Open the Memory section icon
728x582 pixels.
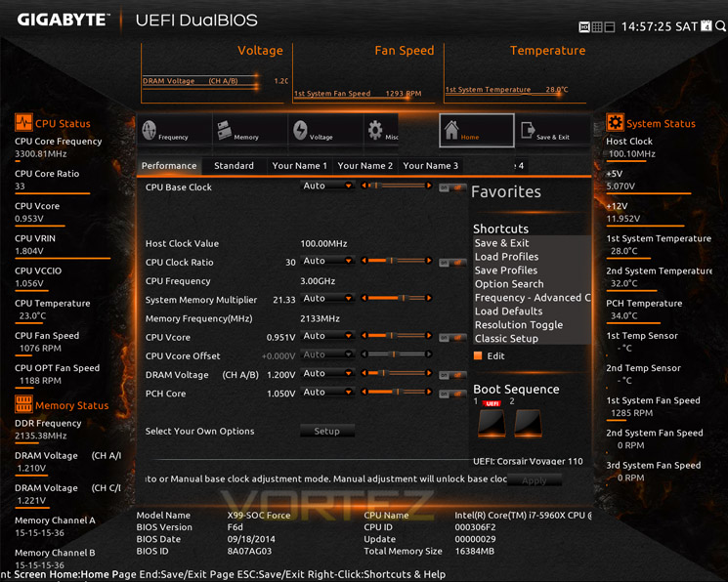coord(224,131)
